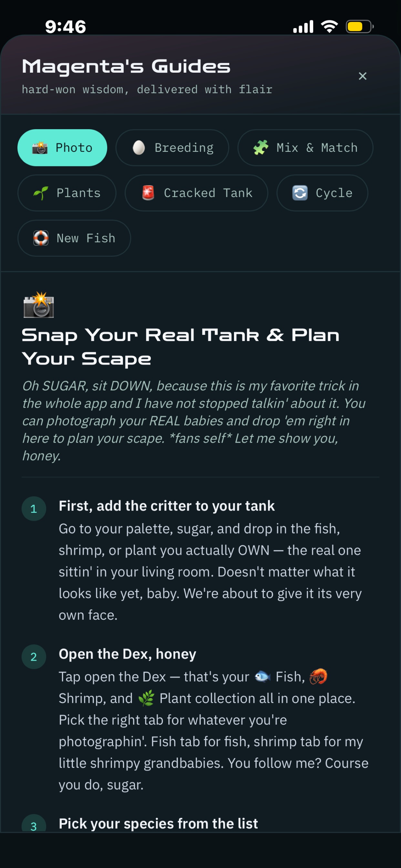This screenshot has height=868, width=401.
Task: Tap the large camera flash icon
Action: [39, 305]
